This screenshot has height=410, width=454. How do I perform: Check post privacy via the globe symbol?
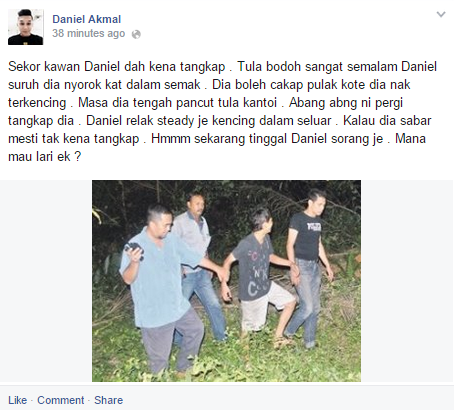136,34
